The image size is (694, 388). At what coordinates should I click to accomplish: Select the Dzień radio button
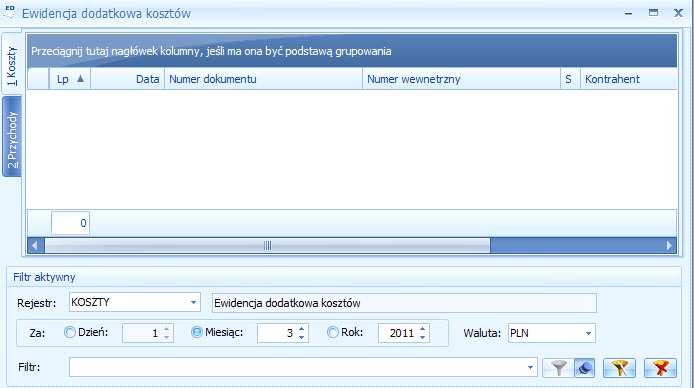pos(69,332)
